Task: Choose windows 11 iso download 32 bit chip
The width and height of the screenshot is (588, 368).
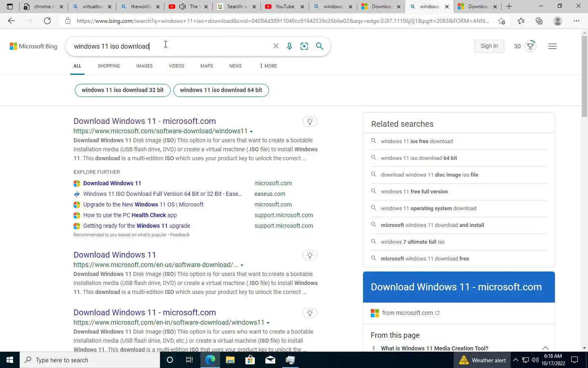Action: (x=122, y=90)
